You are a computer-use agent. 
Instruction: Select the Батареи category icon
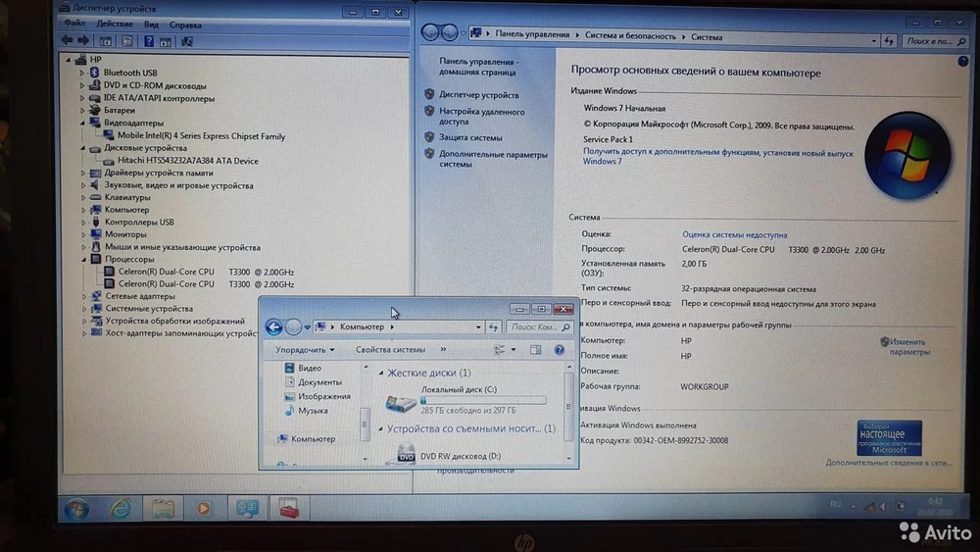[95, 110]
